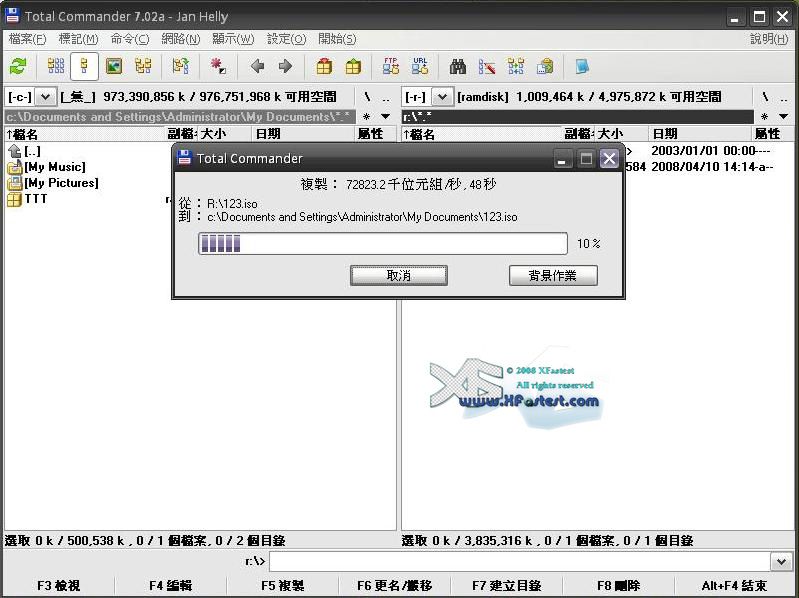Cancel the copy with 取消 button
799x598 pixels.
[x=398, y=276]
